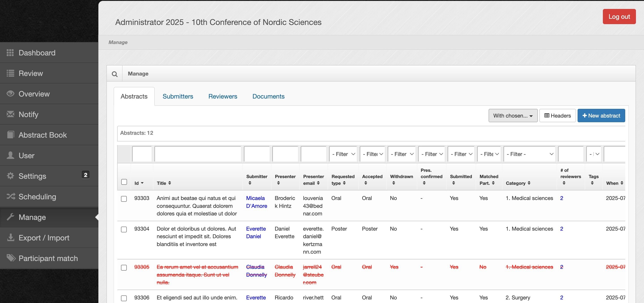The height and width of the screenshot is (303, 644).
Task: Click the Abstract Book icon
Action: tap(10, 135)
